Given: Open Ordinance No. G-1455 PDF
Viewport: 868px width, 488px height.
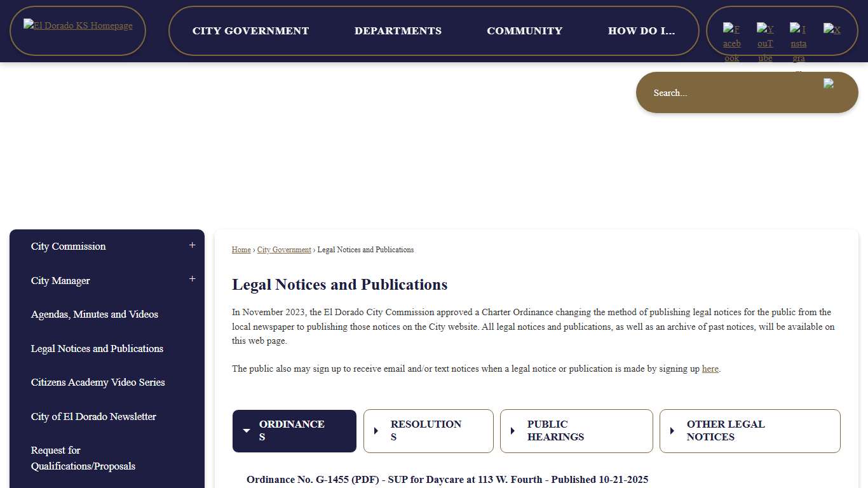Looking at the screenshot, I should point(447,480).
